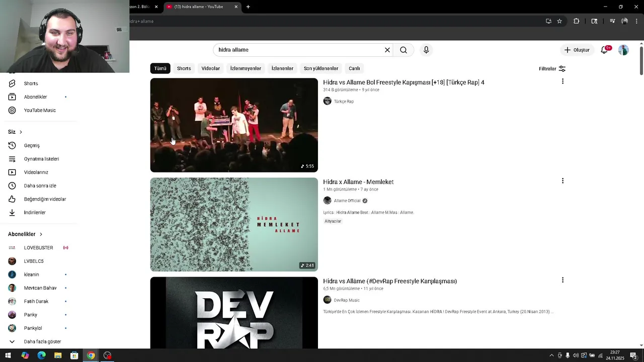Open LOVEBUSTER subscription channel
Viewport: 644px width, 362px height.
[x=38, y=248]
